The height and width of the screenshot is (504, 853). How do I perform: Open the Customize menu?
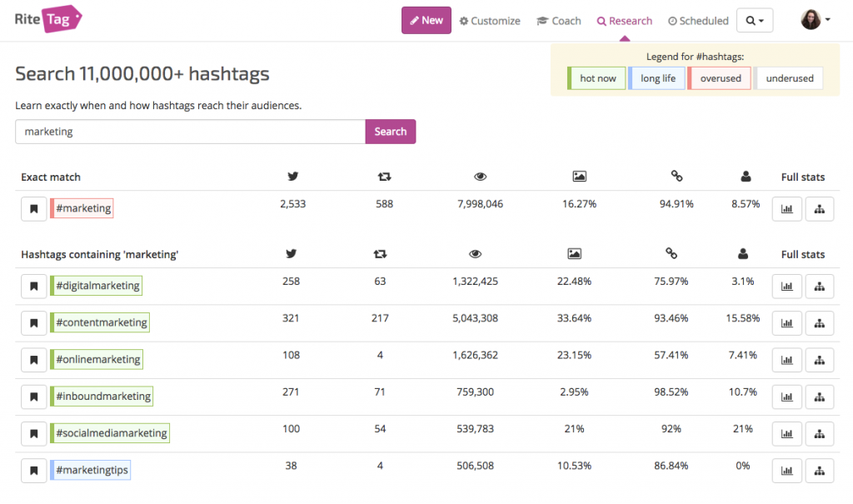tap(490, 21)
